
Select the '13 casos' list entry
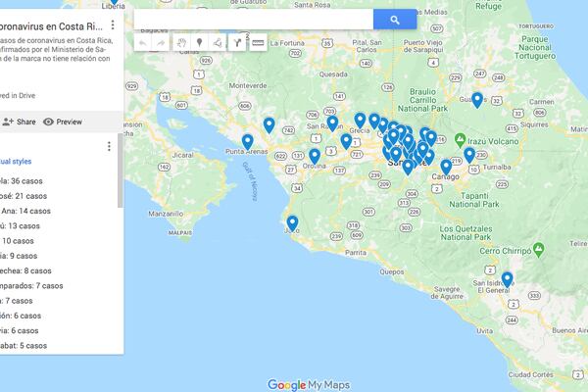tap(20, 225)
